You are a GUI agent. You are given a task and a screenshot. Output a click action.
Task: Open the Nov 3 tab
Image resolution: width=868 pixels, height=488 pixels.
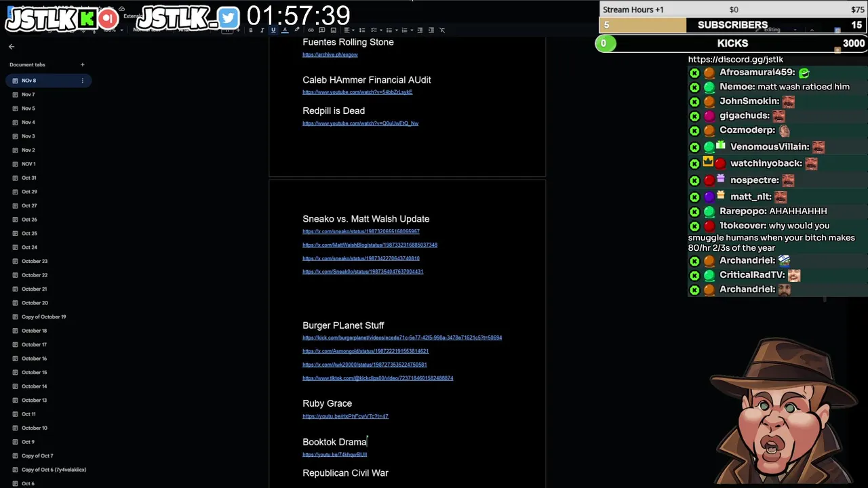28,136
